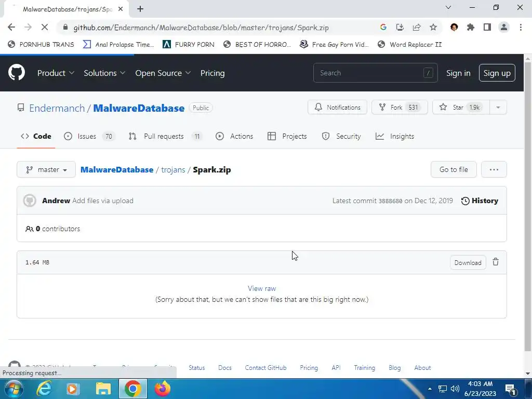Viewport: 532px width, 399px height.
Task: Click the share page icon in address bar
Action: pos(417,28)
